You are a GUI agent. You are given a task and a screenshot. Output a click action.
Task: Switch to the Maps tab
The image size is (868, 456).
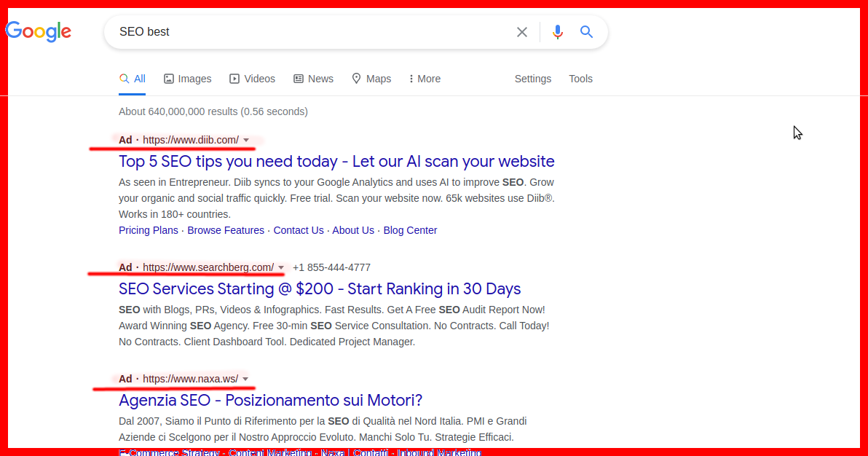coord(371,79)
